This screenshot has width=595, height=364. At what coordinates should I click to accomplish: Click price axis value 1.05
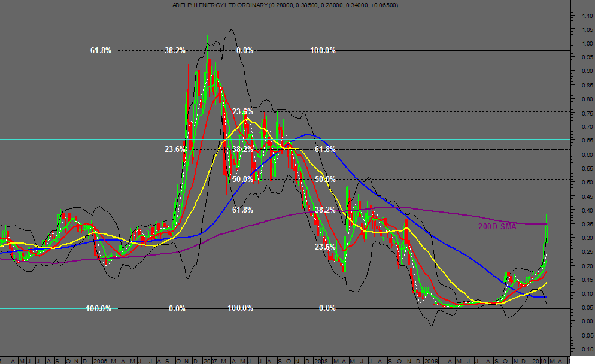click(587, 29)
